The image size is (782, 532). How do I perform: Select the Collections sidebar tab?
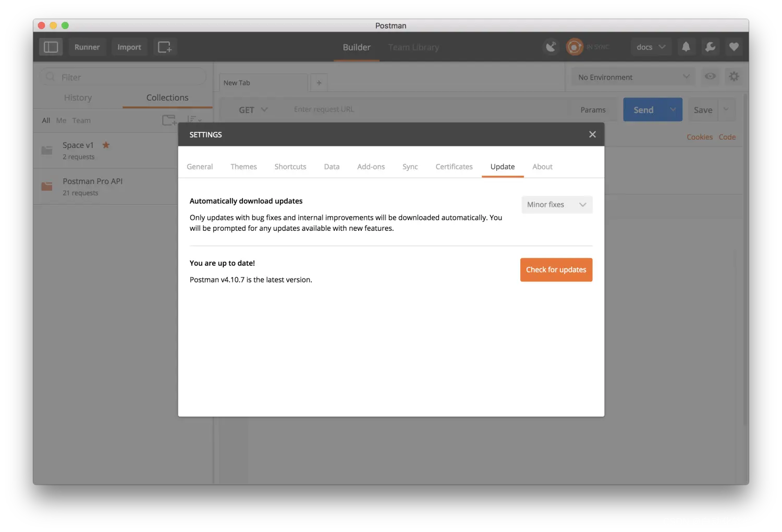[x=167, y=97]
